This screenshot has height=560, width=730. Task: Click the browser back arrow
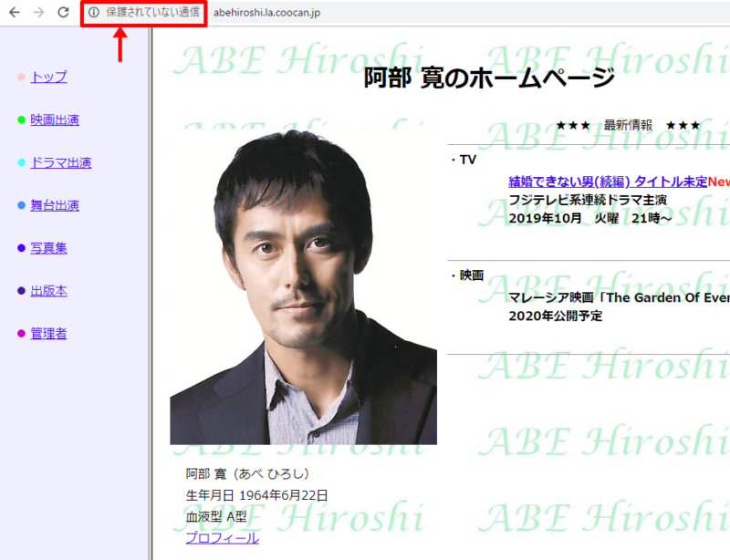pyautogui.click(x=15, y=13)
